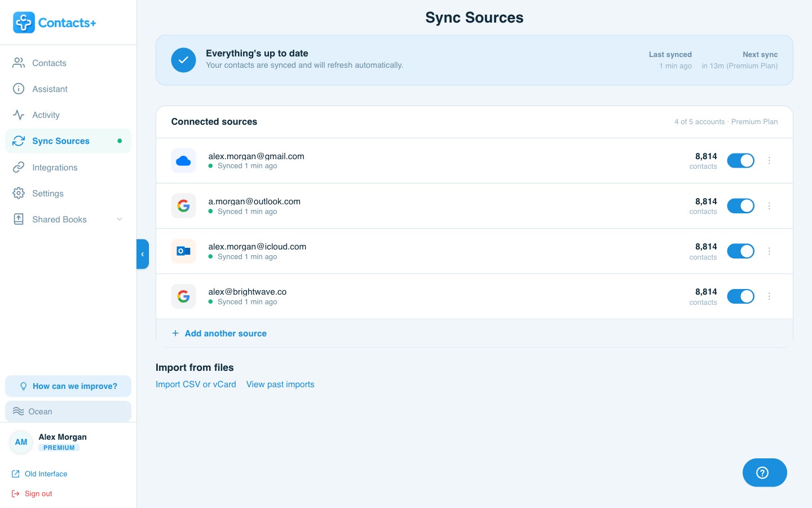
Task: Click the How can we improve? button
Action: click(x=68, y=386)
